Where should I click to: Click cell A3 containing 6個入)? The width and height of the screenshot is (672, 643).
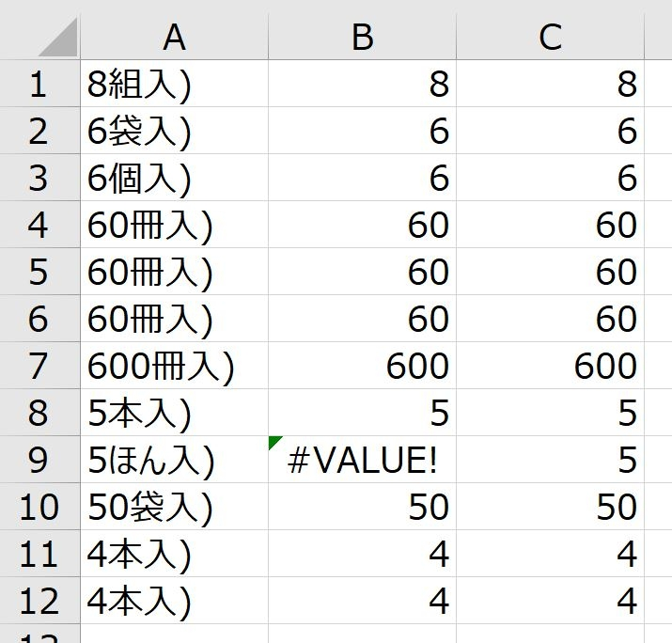(x=174, y=178)
